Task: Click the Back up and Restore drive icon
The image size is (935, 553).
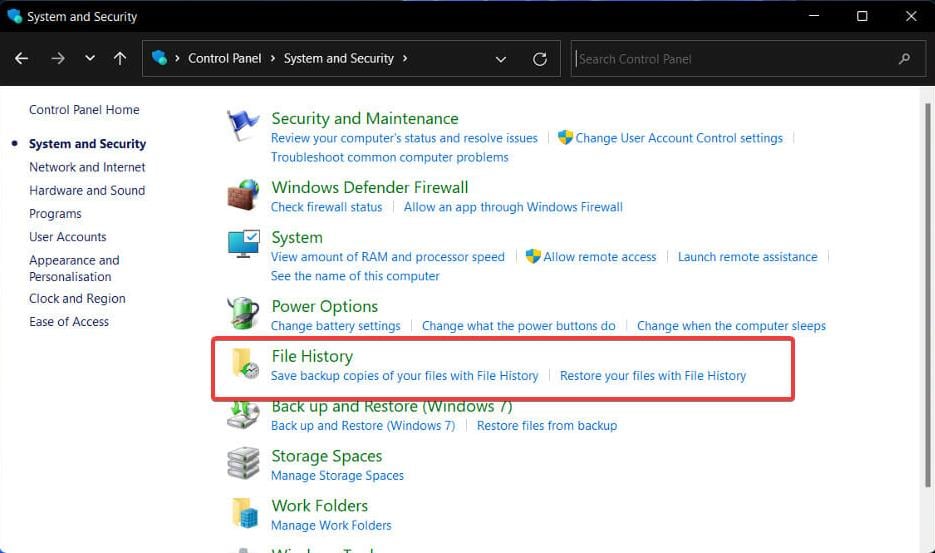Action: tap(243, 415)
